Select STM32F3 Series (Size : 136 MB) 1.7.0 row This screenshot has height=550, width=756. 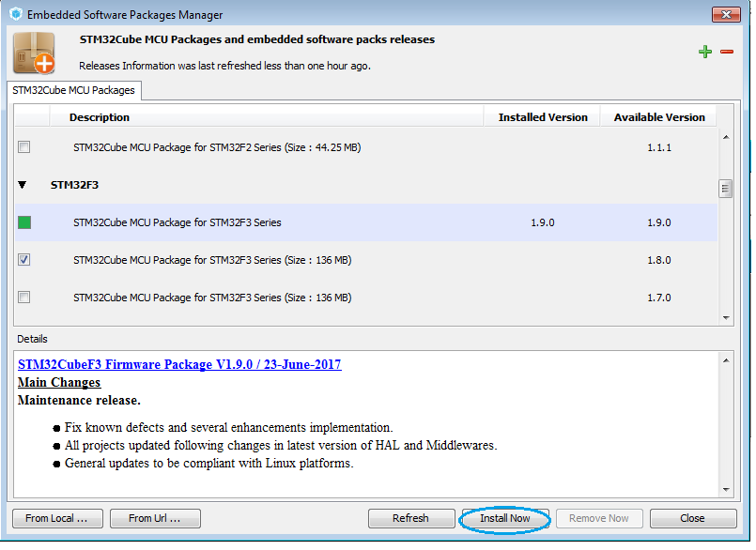pyautogui.click(x=366, y=298)
